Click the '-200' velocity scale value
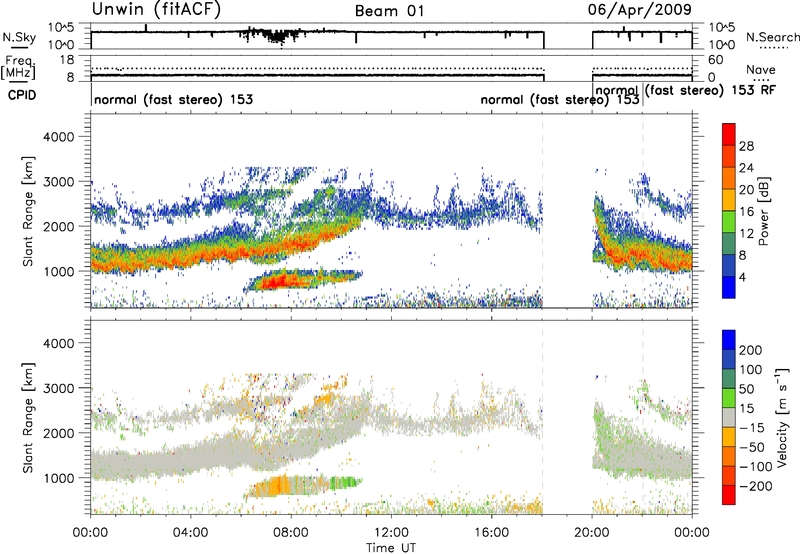 (x=755, y=486)
